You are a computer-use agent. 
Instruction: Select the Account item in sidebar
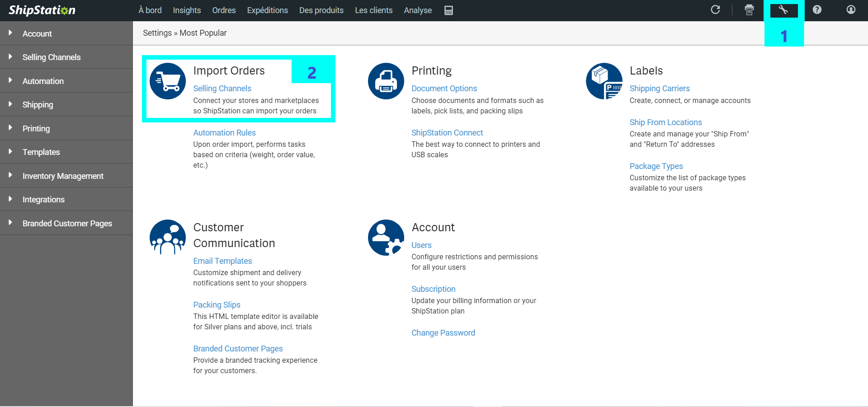(x=66, y=33)
